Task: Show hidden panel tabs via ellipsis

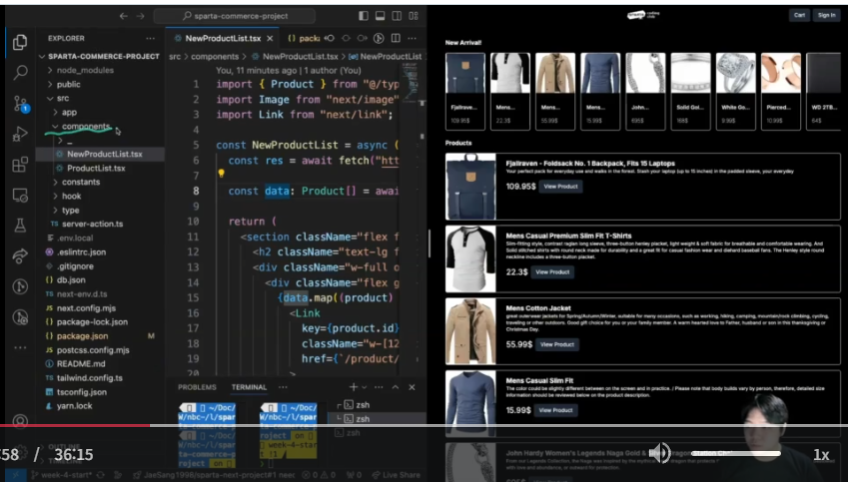Action: [283, 387]
